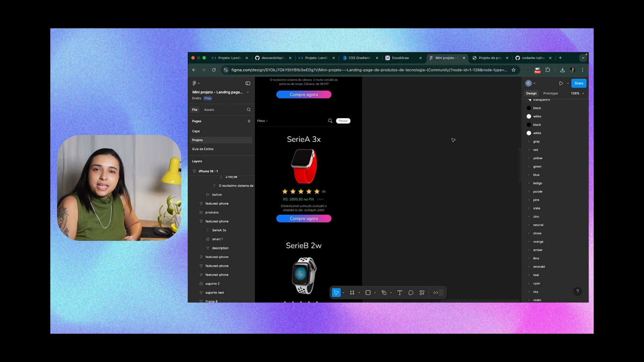
Task: Add a new page with plus icon
Action: click(x=249, y=121)
